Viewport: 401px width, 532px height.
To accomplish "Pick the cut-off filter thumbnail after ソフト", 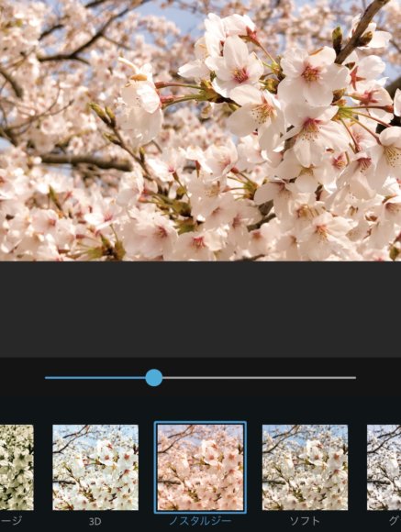I will click(384, 467).
